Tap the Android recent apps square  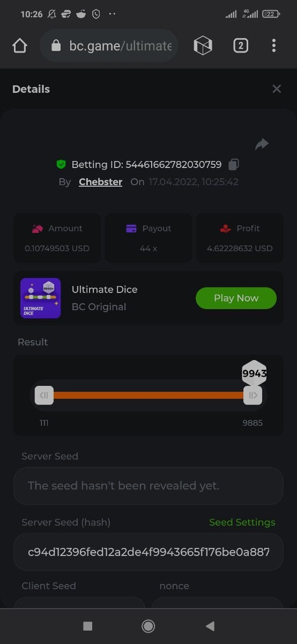[88, 626]
